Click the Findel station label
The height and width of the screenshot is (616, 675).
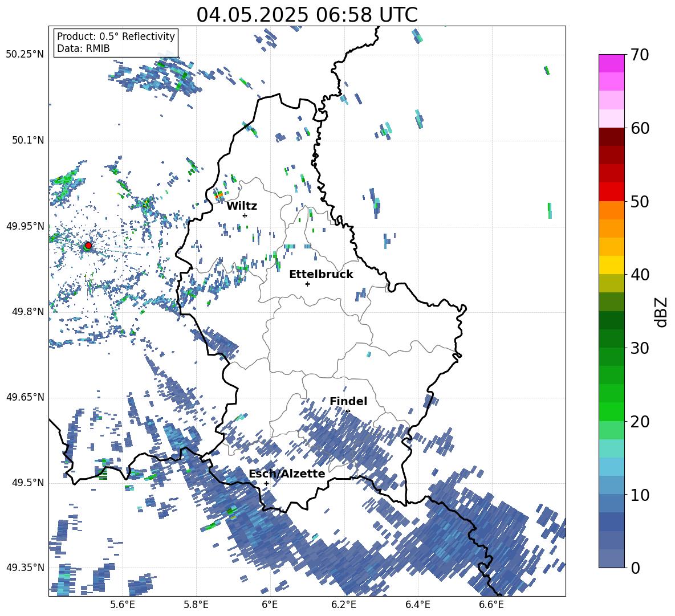click(348, 401)
